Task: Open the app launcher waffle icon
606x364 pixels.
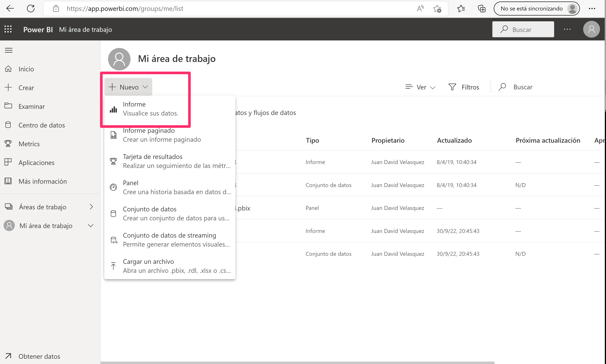Action: point(8,29)
